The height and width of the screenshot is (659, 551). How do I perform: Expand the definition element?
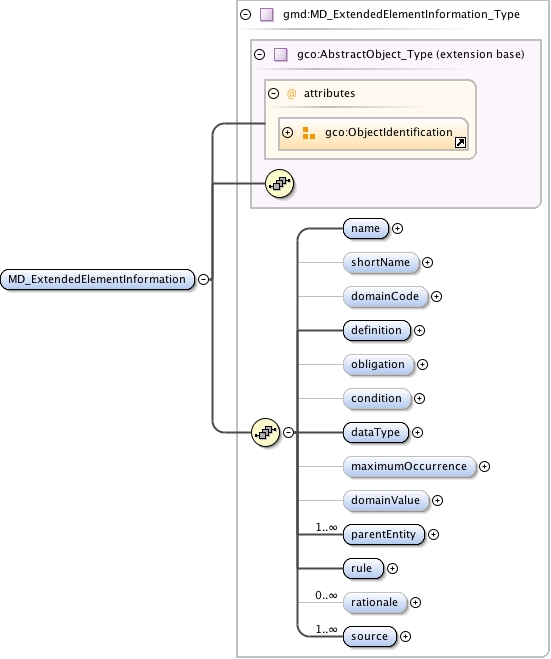point(419,330)
